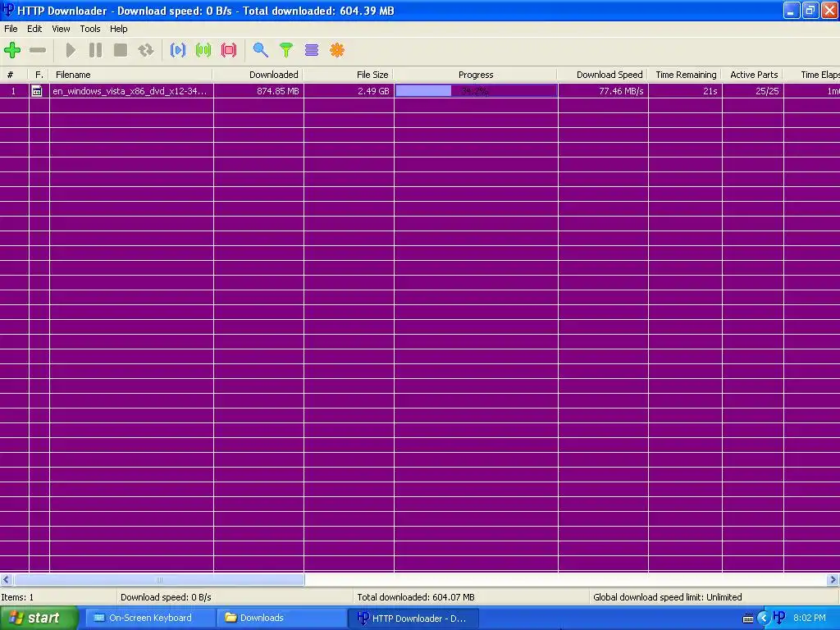Viewport: 840px width, 630px height.
Task: Sort by the Time Elapsed column header
Action: 811,75
